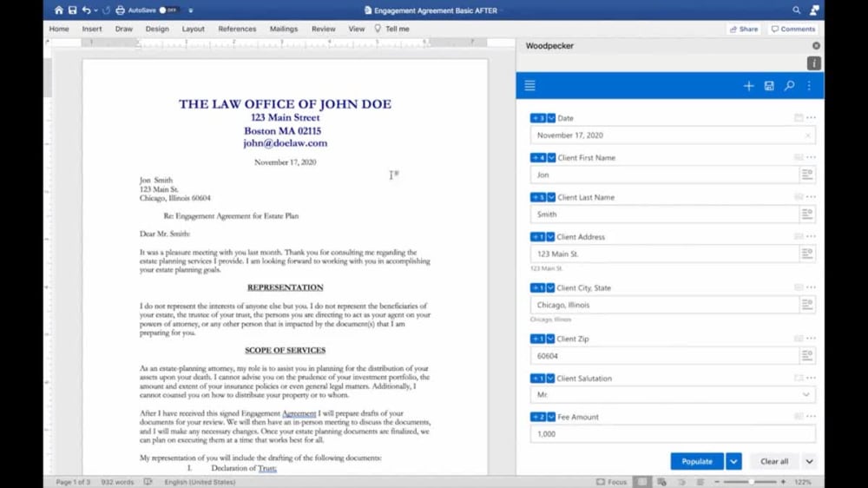
Task: Click the Share button
Action: pyautogui.click(x=744, y=29)
